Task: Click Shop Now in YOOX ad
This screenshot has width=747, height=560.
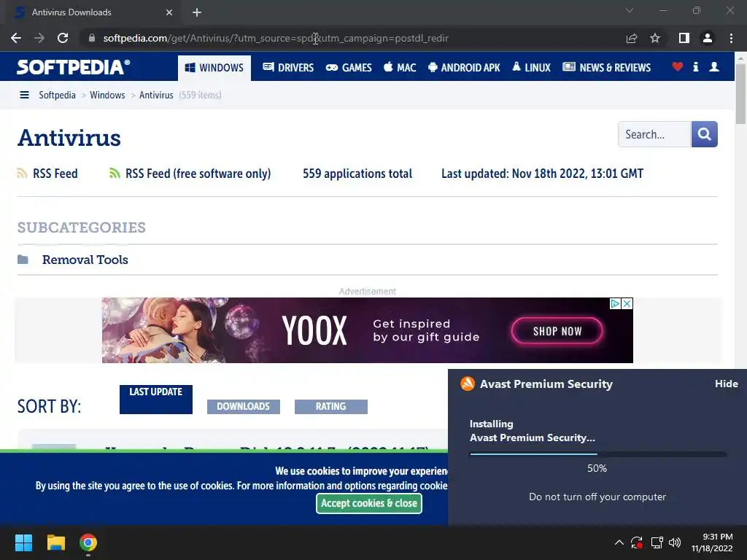Action: point(557,331)
